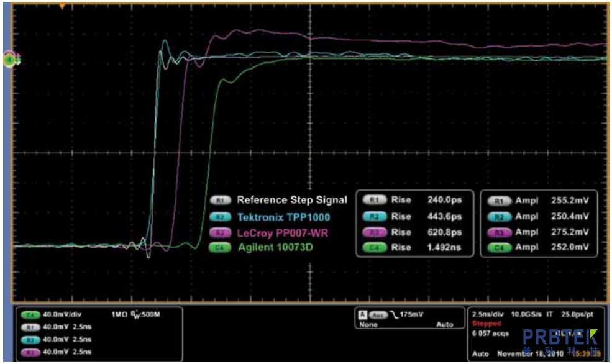Click the 40.0mV/div vertical scale of C4
Viewport: 612px width, 364px height.
(x=62, y=315)
